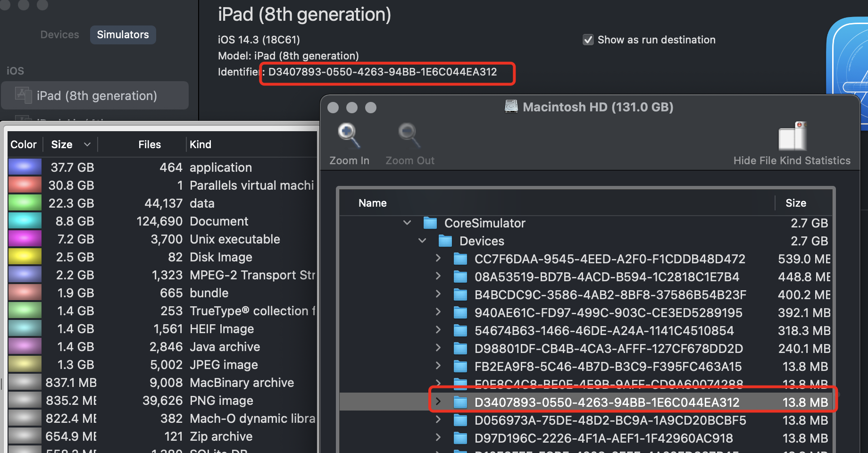This screenshot has width=868, height=453.
Task: Select the MPEG-2 Transport Stream row
Action: point(163,275)
